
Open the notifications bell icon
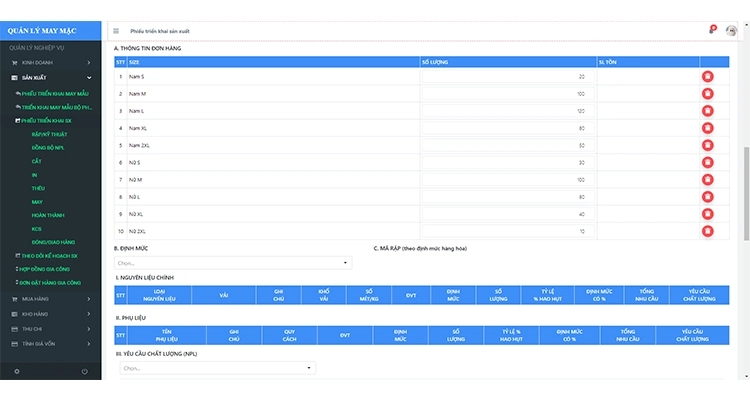(712, 30)
